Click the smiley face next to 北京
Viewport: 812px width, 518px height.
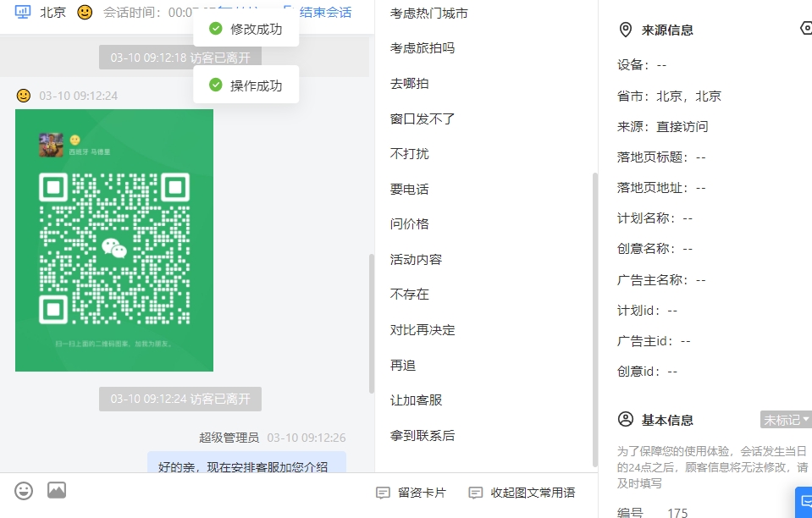pyautogui.click(x=85, y=12)
